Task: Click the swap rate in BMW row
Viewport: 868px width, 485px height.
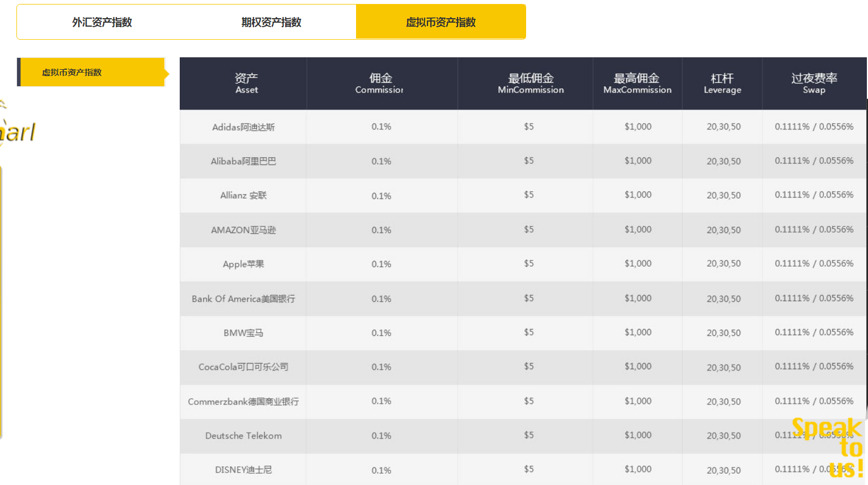Action: click(x=814, y=332)
